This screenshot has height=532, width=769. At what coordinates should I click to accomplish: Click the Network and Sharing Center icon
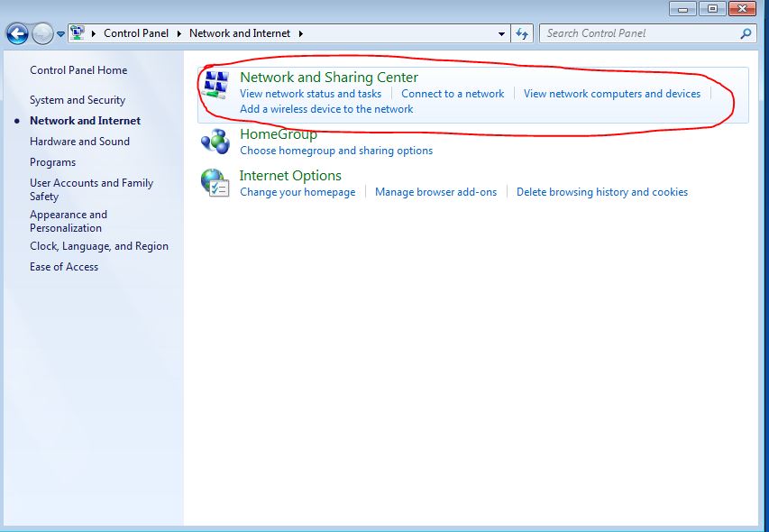(x=215, y=85)
